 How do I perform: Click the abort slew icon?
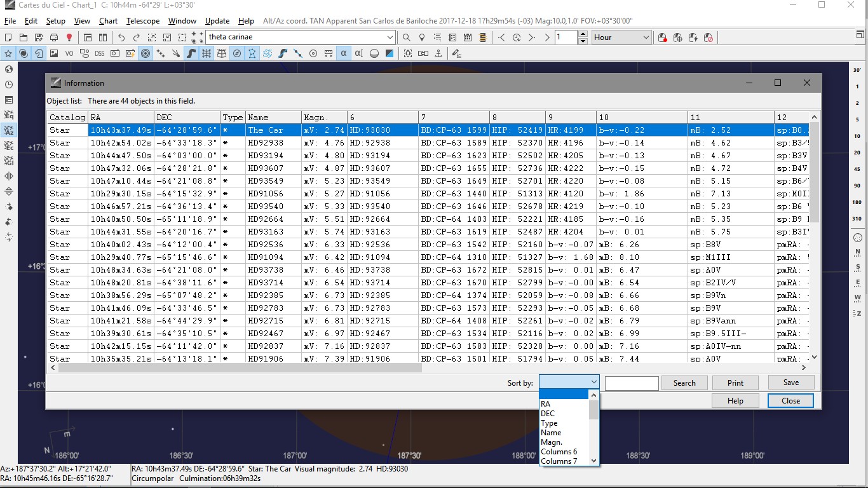tap(709, 37)
